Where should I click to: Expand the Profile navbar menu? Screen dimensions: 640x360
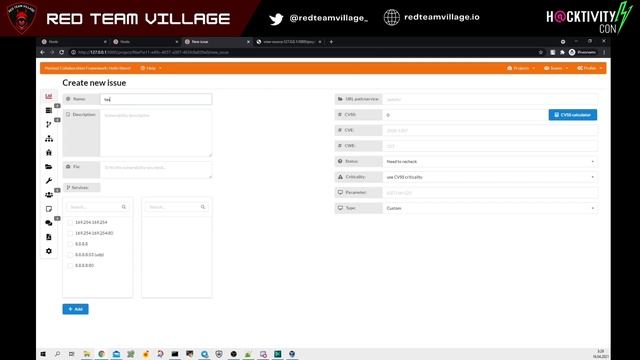click(590, 68)
